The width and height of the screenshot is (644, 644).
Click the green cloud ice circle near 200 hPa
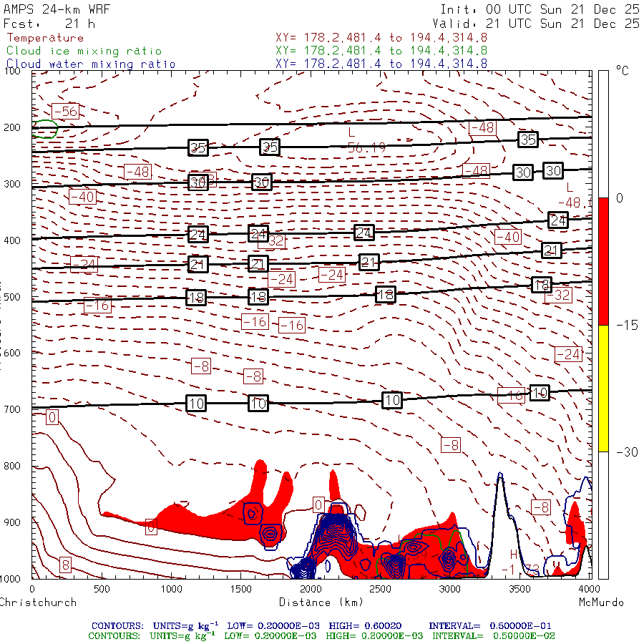coord(44,130)
